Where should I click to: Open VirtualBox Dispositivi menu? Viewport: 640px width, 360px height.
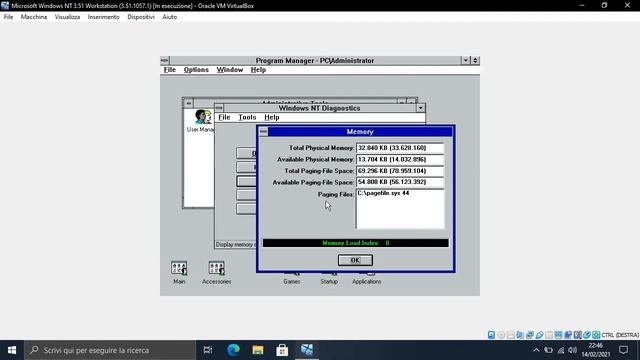[x=141, y=17]
